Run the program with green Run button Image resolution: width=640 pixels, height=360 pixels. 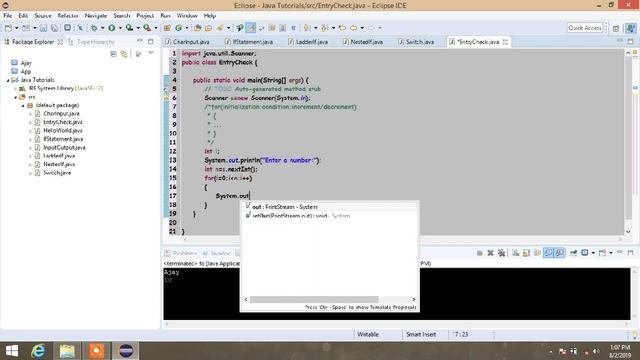tap(111, 28)
